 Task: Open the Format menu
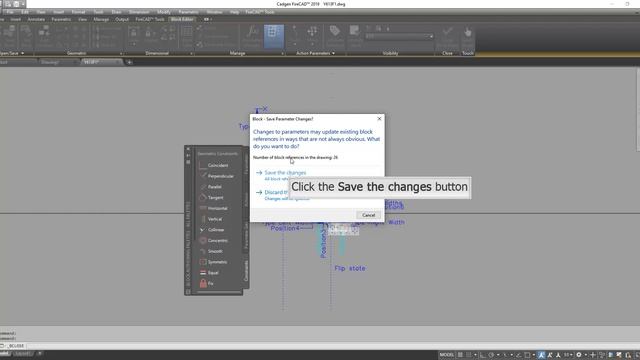coord(78,12)
